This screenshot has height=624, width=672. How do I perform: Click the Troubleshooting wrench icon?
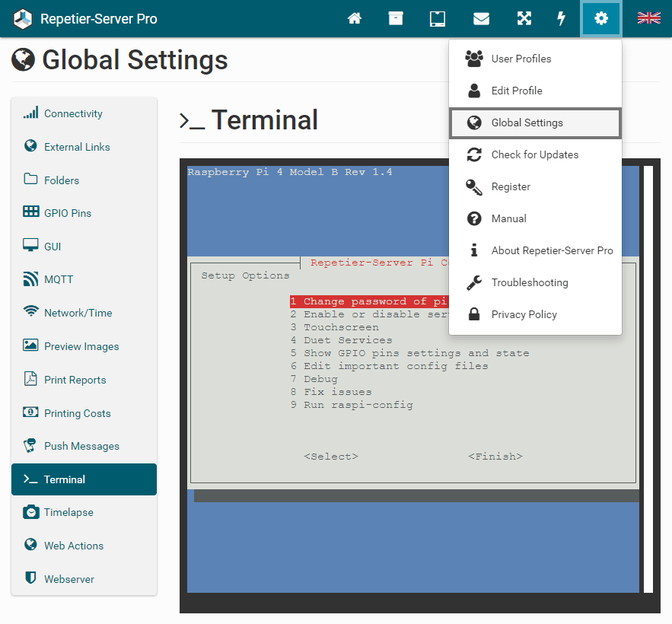click(474, 282)
